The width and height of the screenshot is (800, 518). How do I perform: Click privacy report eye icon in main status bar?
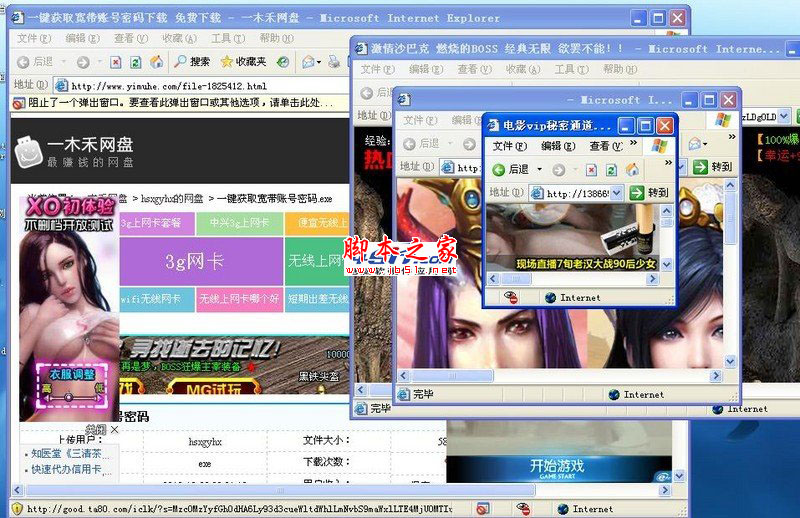(x=522, y=508)
